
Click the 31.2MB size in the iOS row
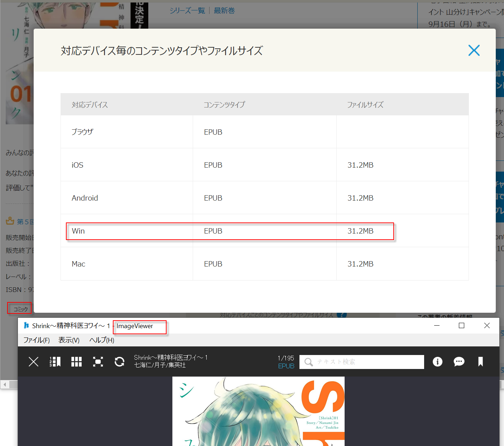tap(360, 165)
